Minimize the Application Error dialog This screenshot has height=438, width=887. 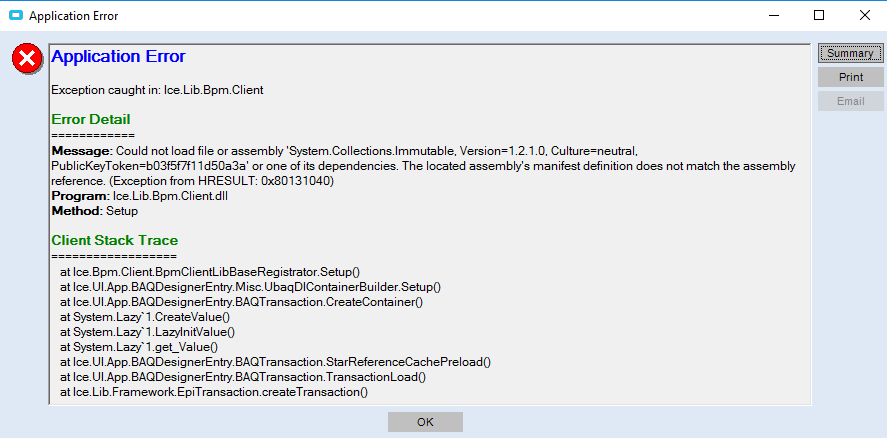pos(774,15)
